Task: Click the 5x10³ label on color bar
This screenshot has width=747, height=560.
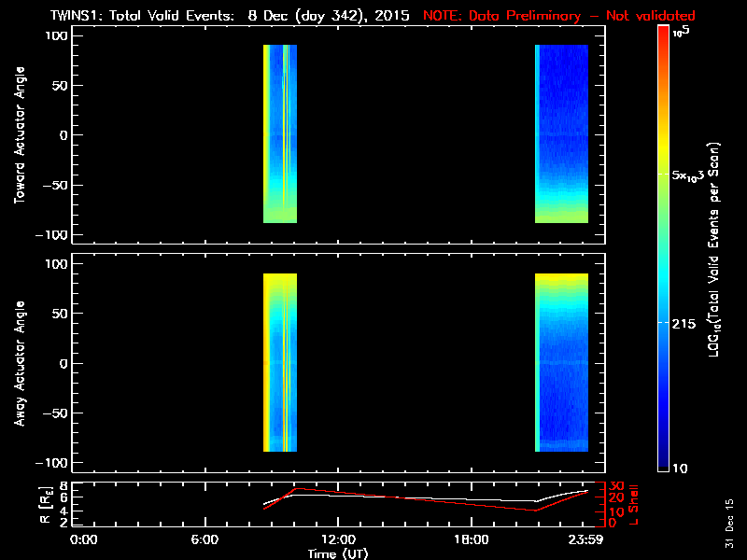Action: pos(694,175)
